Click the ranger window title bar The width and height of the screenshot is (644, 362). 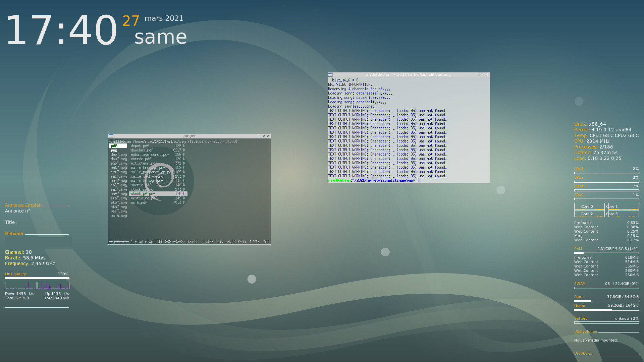(x=190, y=136)
